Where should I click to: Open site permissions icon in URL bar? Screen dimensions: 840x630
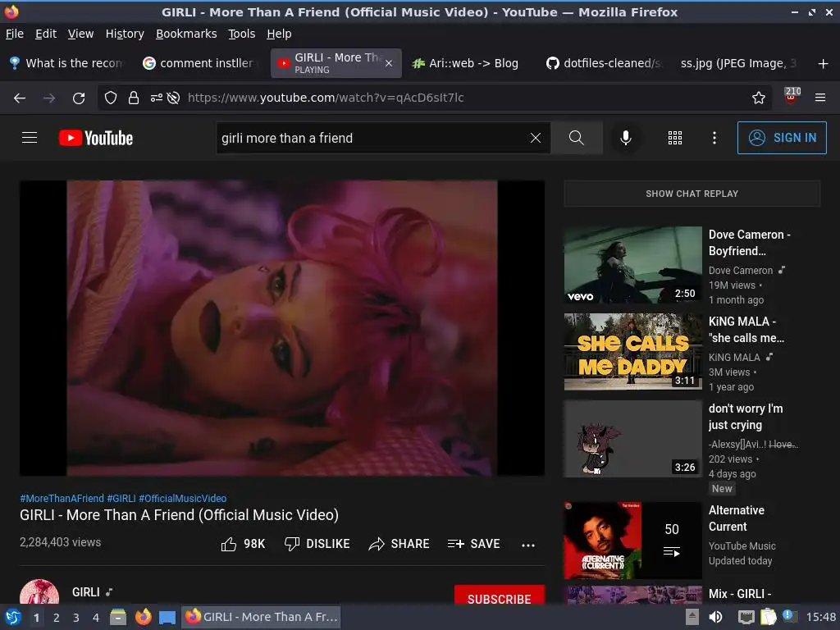point(156,98)
